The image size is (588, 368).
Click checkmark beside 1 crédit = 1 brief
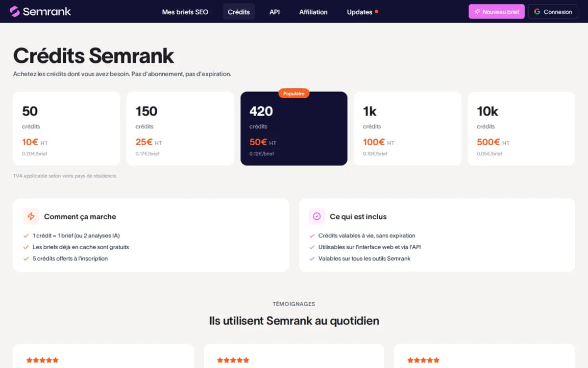point(26,236)
